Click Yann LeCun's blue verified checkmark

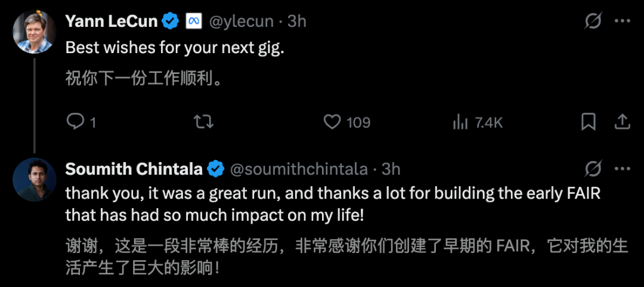point(171,21)
